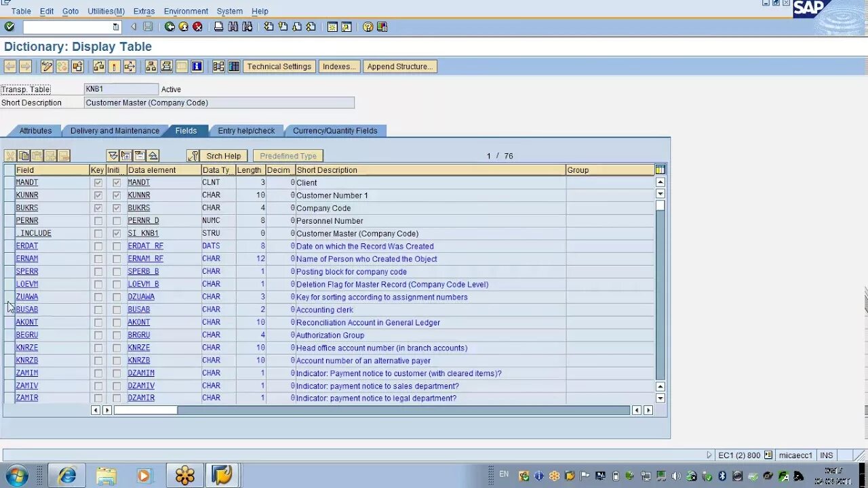Image resolution: width=868 pixels, height=488 pixels.
Task: Toggle Key checkbox for ERDAT row
Action: click(x=98, y=246)
